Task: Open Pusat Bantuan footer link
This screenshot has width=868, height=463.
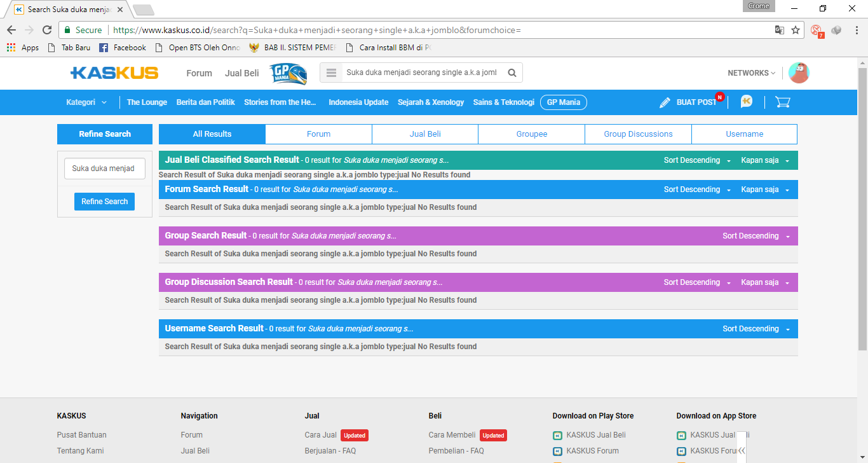Action: (82, 435)
